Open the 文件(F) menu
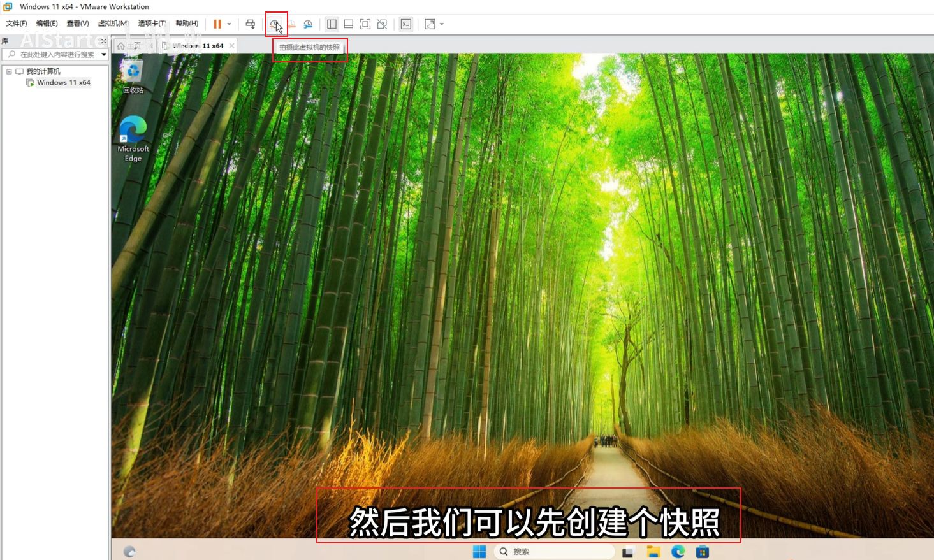Image resolution: width=934 pixels, height=560 pixels. click(17, 24)
